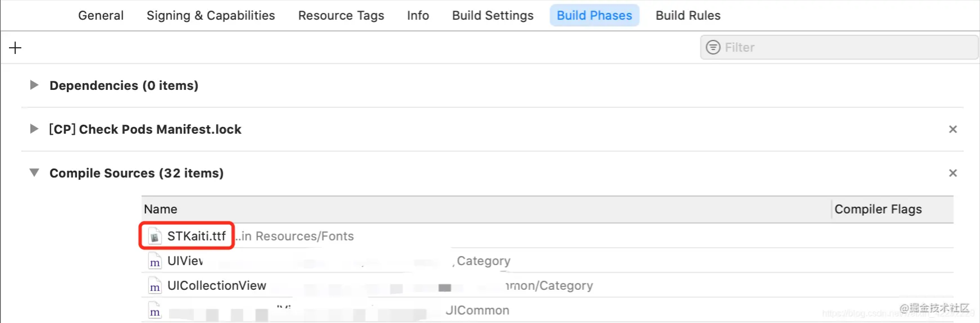This screenshot has width=980, height=323.
Task: Click the JICommon row file icon
Action: click(155, 311)
